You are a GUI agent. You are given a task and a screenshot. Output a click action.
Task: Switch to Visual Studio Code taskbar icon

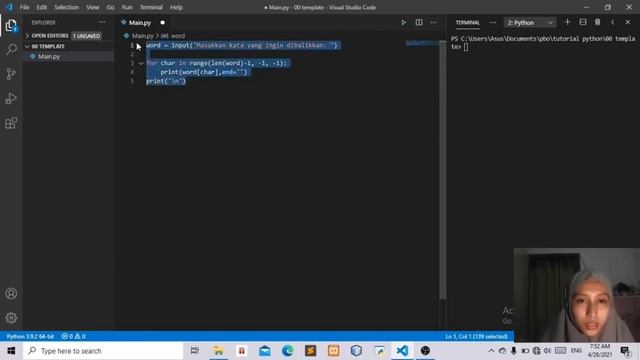click(x=402, y=351)
